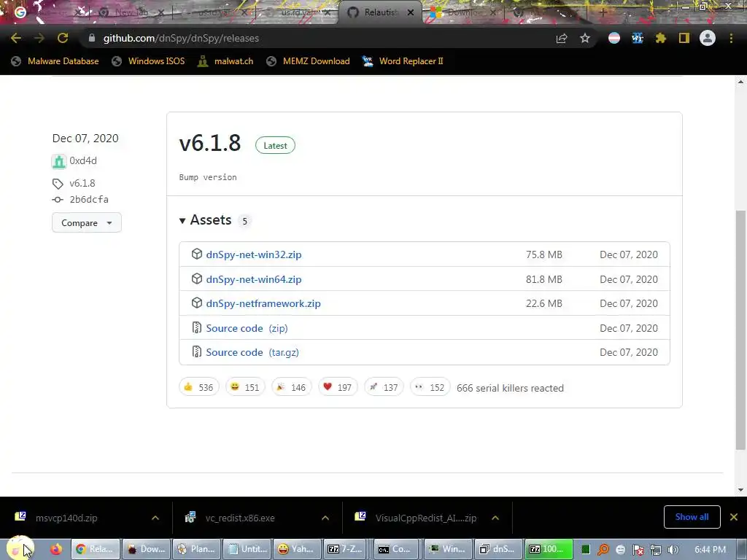Open the Firefox icon in the taskbar
Screen dimensions: 747x560
coord(55,549)
